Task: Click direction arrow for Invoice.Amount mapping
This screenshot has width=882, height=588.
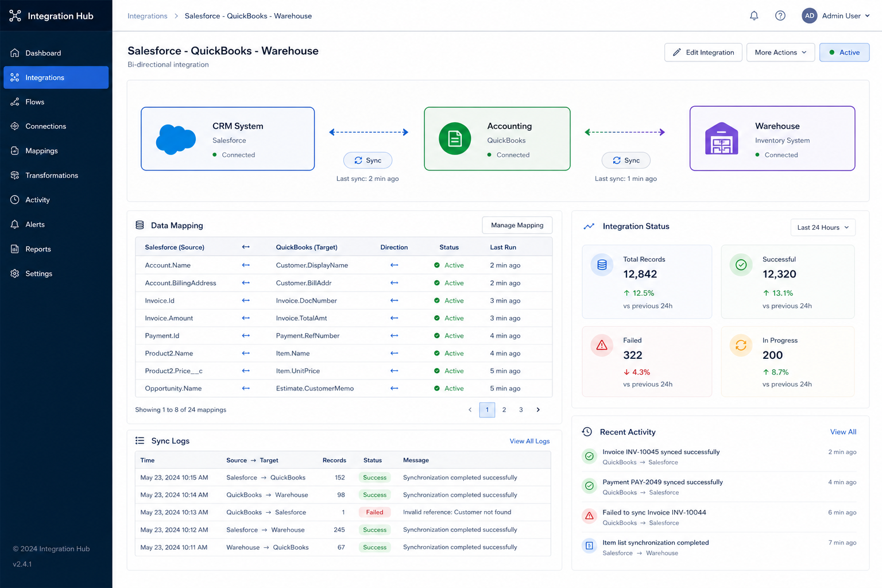Action: tap(394, 318)
